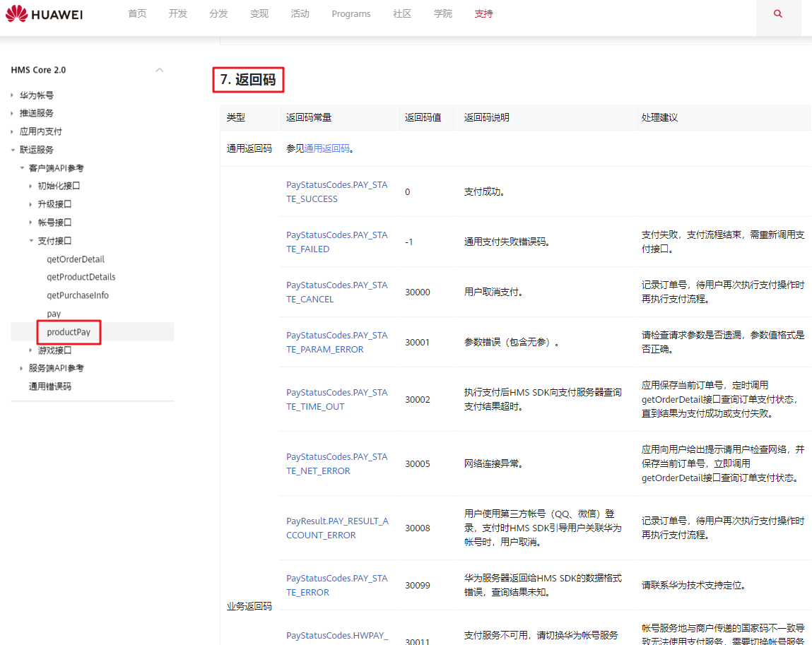Open the 学院 menu
The image size is (812, 645).
click(443, 14)
